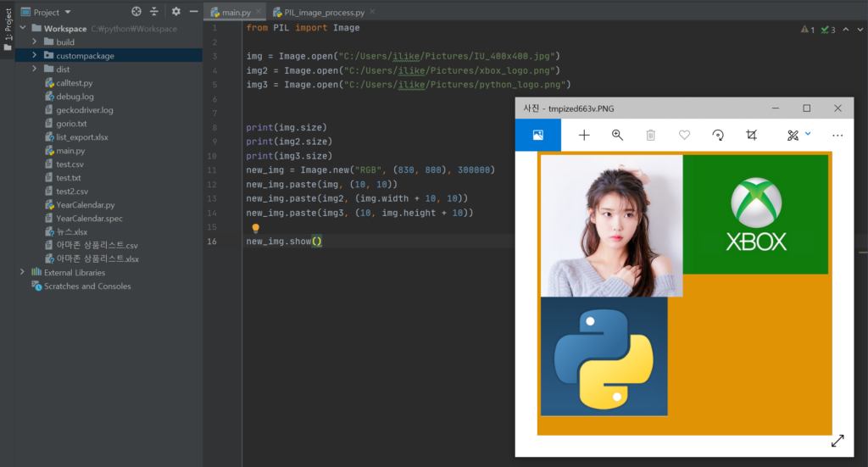
Task: Click the plus add-to icon in Photos
Action: tap(584, 136)
